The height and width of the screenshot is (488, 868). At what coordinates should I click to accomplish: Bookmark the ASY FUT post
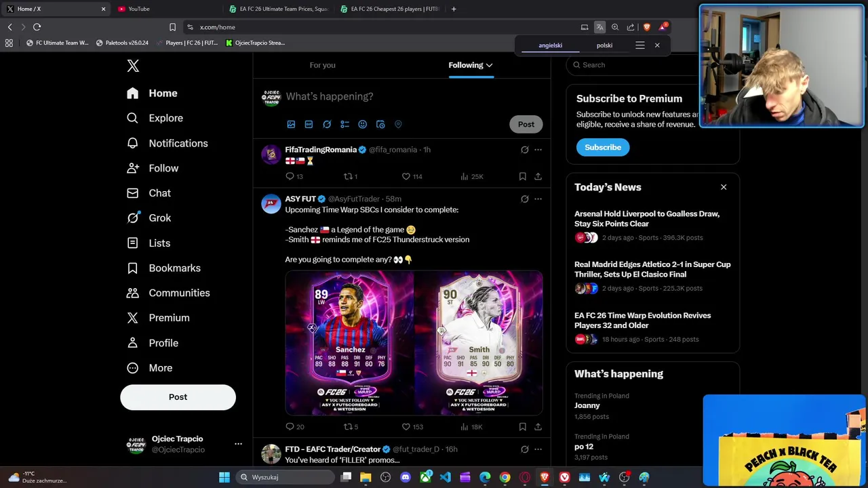[522, 427]
